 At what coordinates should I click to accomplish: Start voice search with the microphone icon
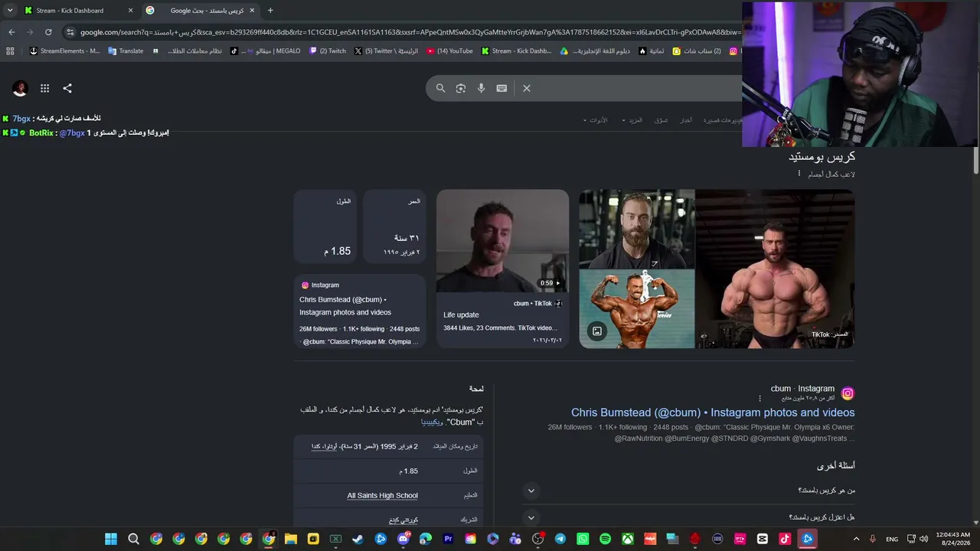[x=482, y=88]
